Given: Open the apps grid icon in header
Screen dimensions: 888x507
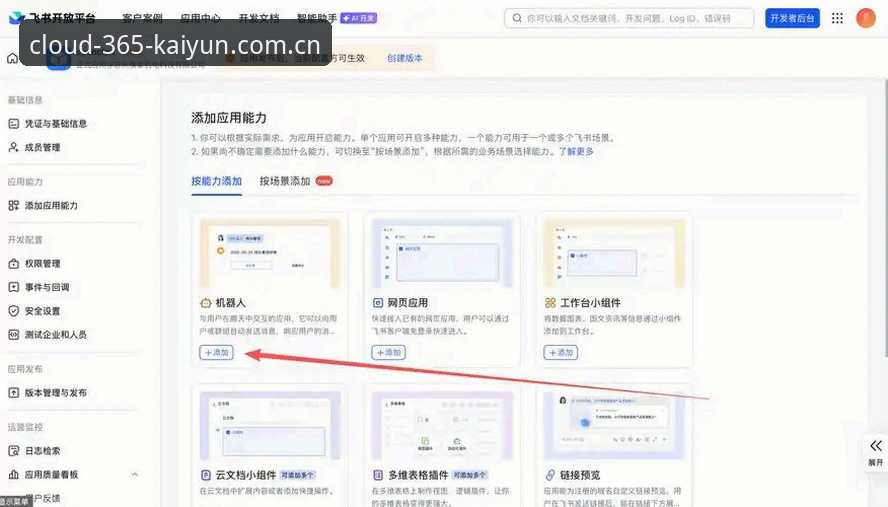Looking at the screenshot, I should click(x=837, y=18).
